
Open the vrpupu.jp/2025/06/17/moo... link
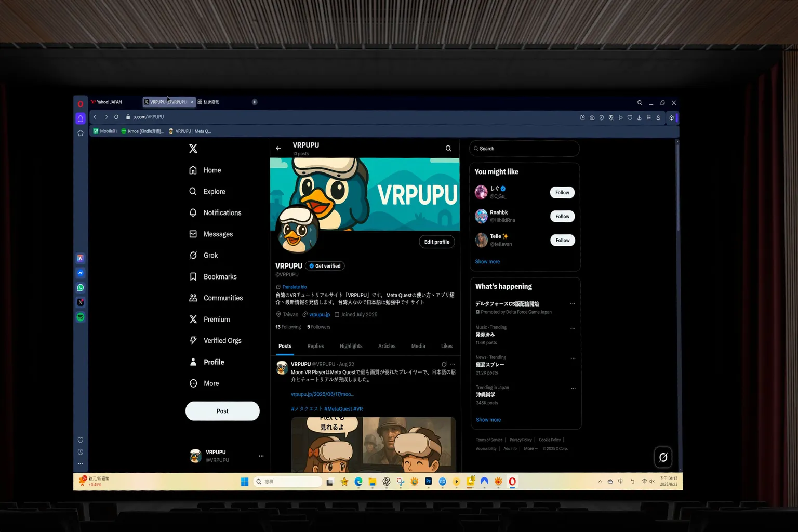coord(323,394)
